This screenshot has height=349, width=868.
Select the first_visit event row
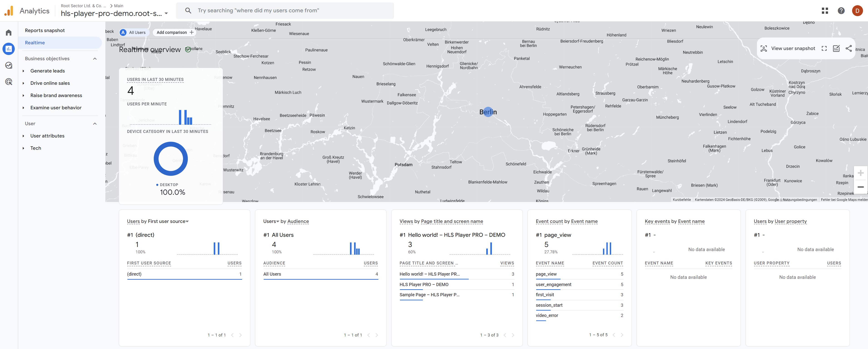point(580,295)
